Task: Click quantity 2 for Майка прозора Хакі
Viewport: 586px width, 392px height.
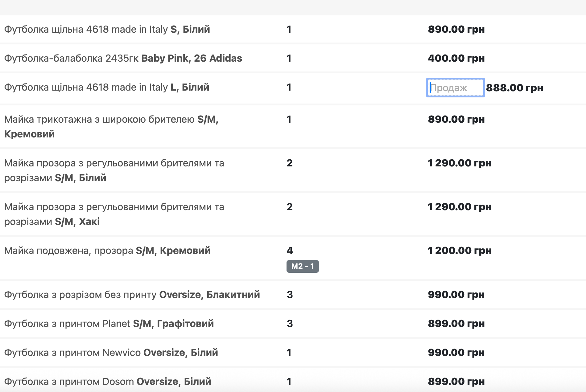Action: [x=289, y=207]
